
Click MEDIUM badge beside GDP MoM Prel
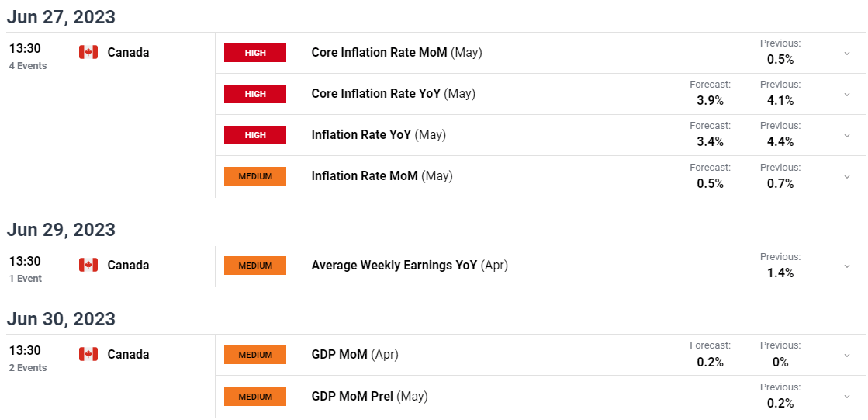(255, 397)
